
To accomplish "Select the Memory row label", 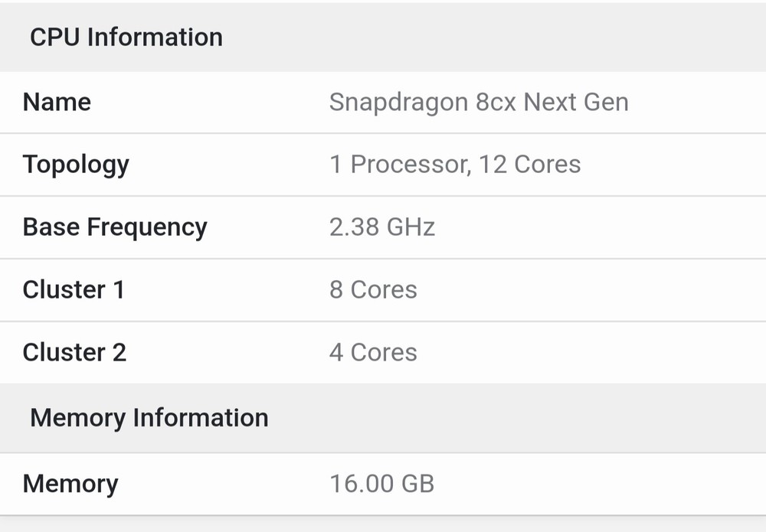I will 70,484.
